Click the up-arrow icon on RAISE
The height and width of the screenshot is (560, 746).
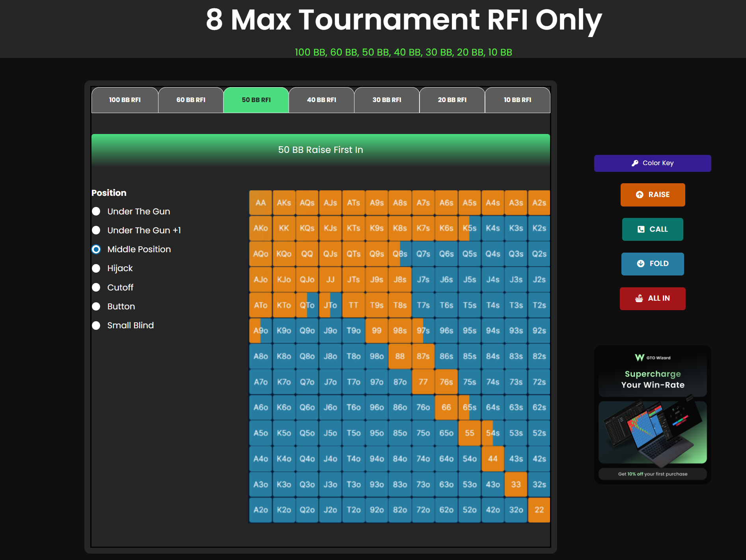click(x=640, y=195)
